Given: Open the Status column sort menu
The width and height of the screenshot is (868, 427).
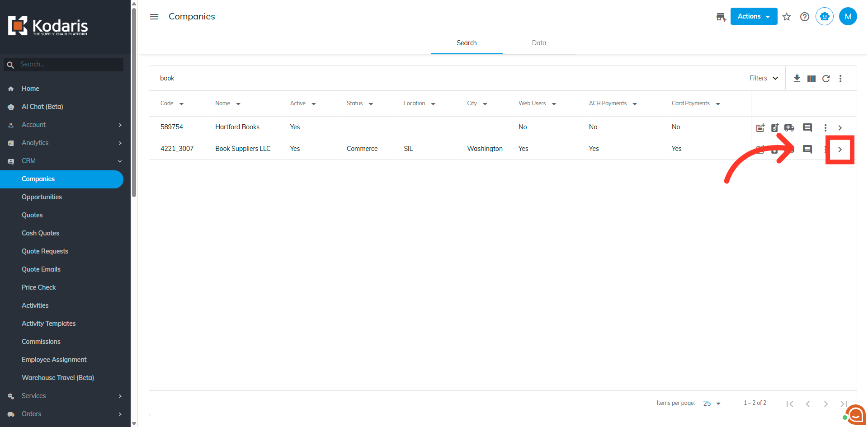Looking at the screenshot, I should point(371,104).
